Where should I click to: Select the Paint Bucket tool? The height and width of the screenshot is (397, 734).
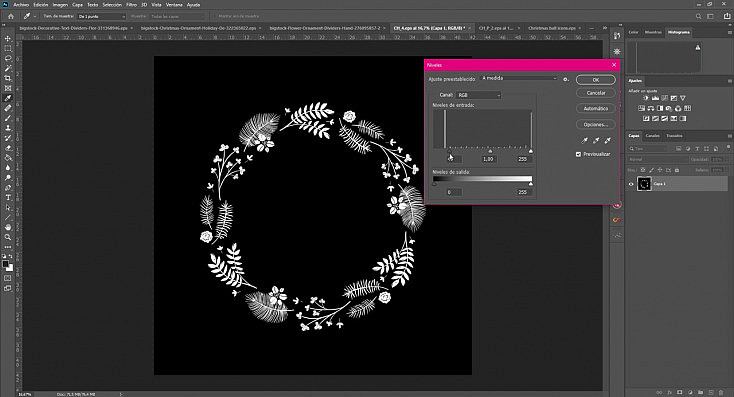(x=7, y=158)
